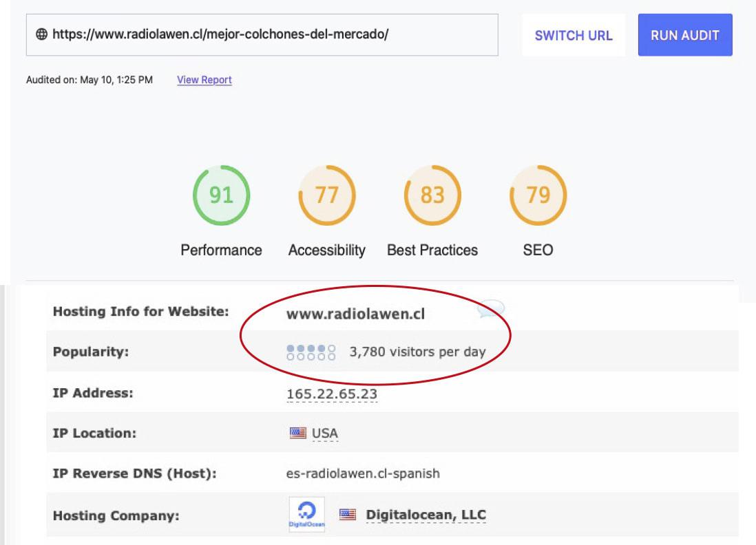
Task: Open the Accessibility score circle 77
Action: click(x=326, y=195)
